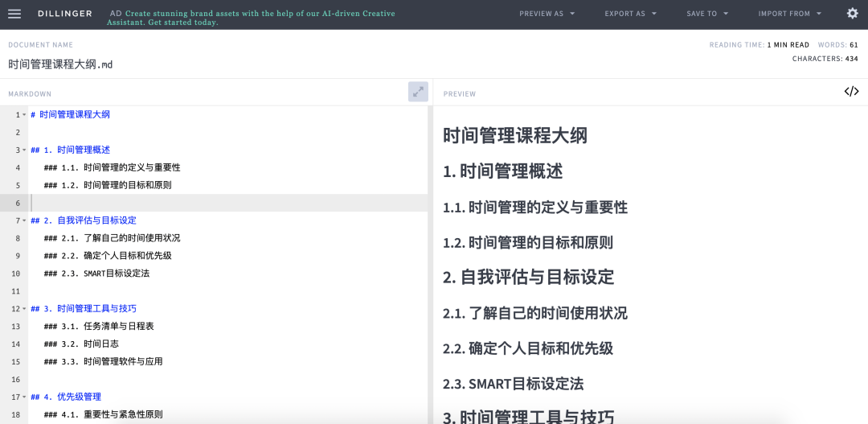This screenshot has width=868, height=424.
Task: Click the CHARACTERS: 434 counter
Action: (825, 59)
